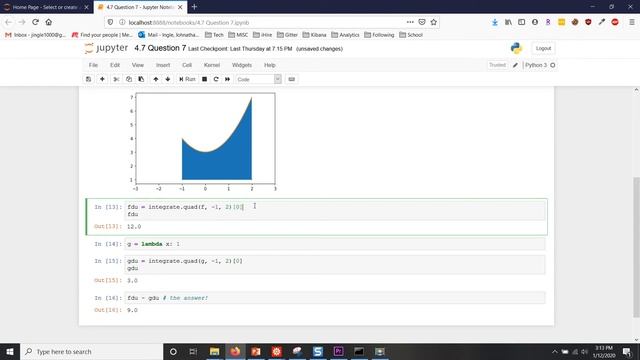Viewport: 640px width, 360px height.
Task: Open the Firefox hamburger application menu
Action: point(631,22)
